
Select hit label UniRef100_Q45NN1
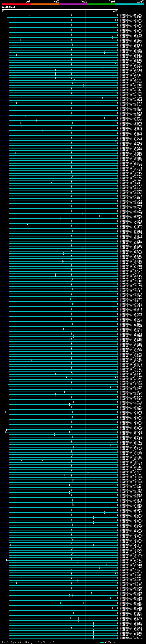point(131,85)
